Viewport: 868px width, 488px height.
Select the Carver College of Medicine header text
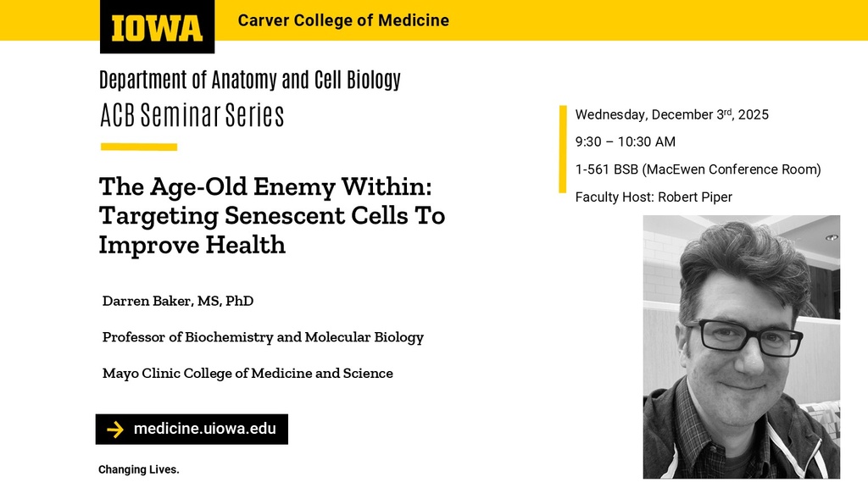(343, 20)
